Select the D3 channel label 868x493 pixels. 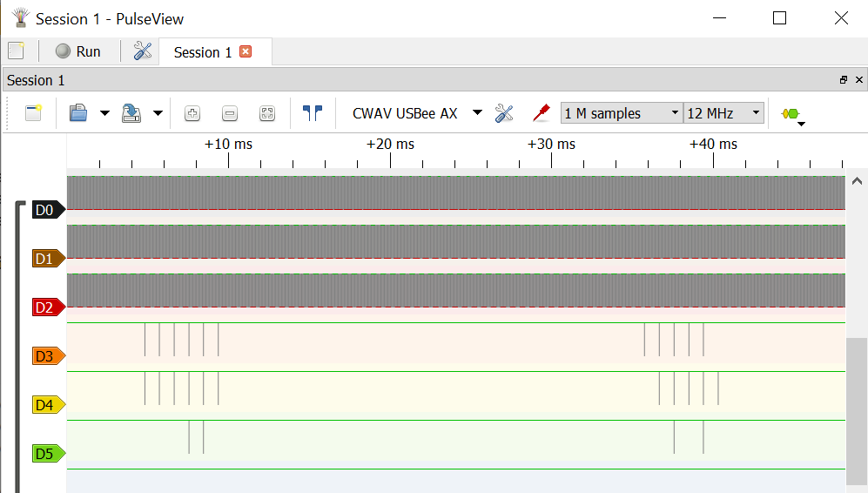pos(48,356)
